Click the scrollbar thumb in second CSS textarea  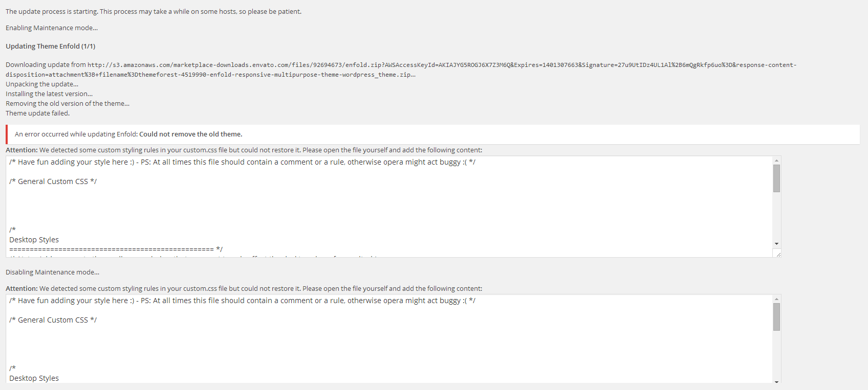pos(776,317)
